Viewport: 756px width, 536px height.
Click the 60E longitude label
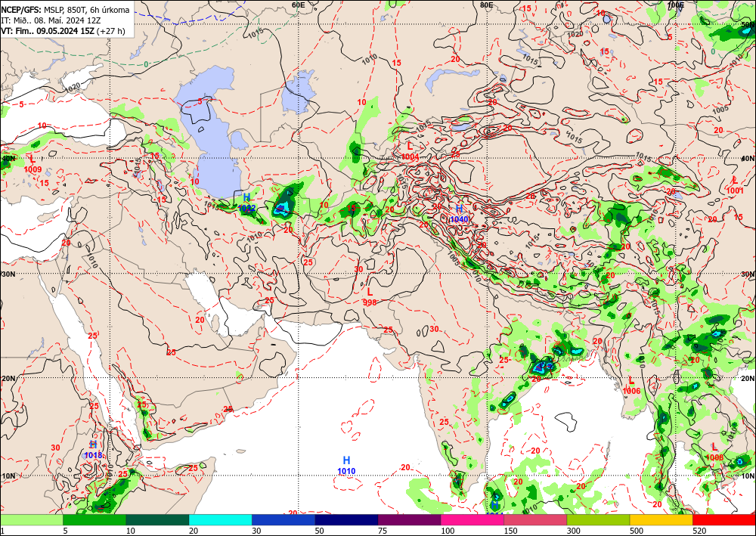(x=299, y=5)
